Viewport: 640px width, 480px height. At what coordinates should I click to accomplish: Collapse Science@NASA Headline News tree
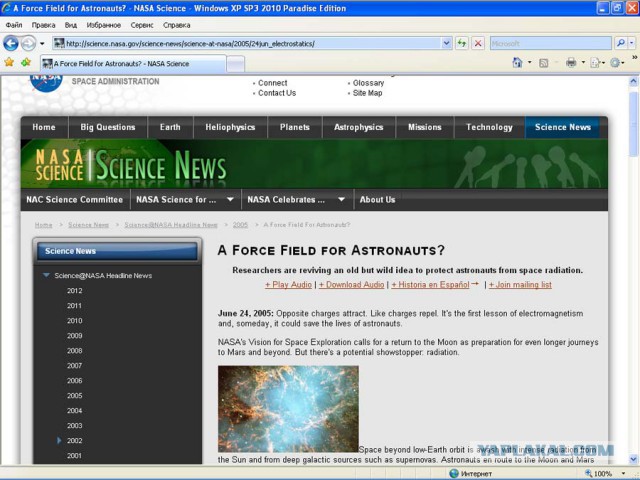(x=46, y=276)
